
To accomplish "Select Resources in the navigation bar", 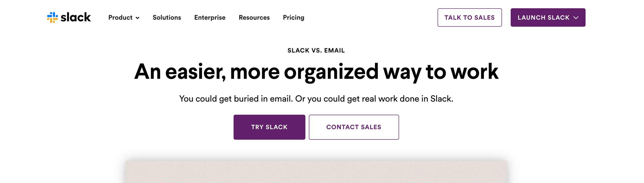I will tap(254, 18).
